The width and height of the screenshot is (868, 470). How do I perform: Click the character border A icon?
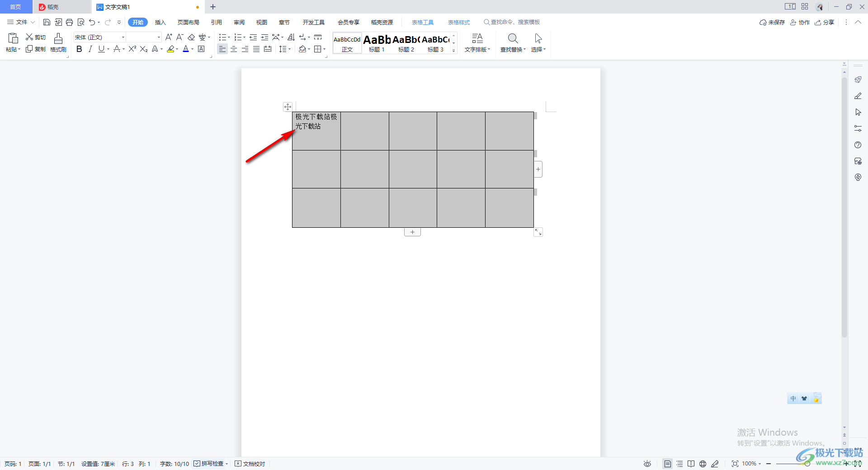click(201, 49)
